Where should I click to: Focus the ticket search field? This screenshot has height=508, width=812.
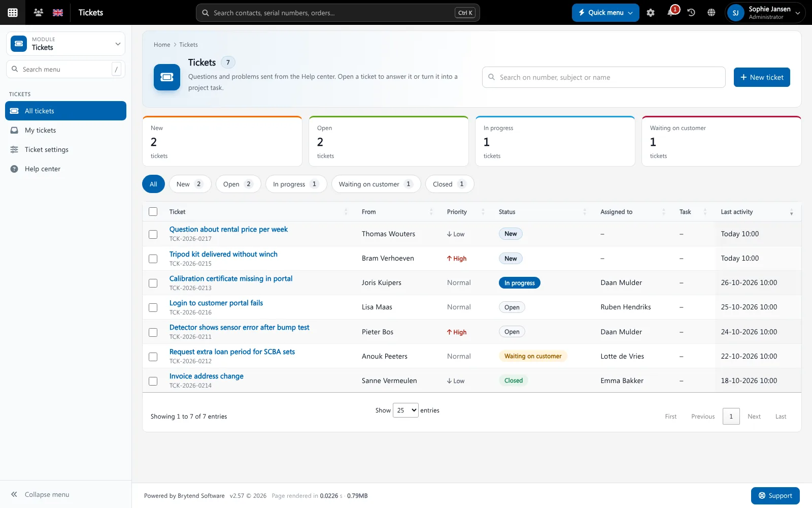603,77
